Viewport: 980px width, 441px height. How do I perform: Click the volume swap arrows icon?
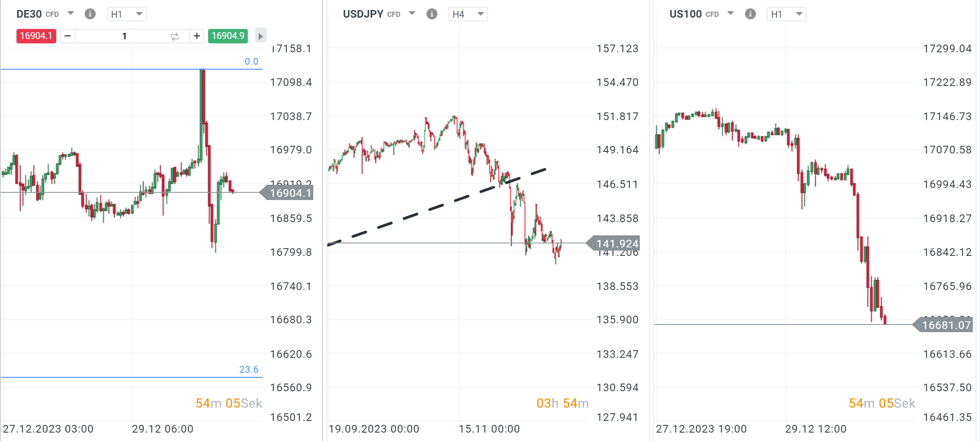click(x=175, y=37)
